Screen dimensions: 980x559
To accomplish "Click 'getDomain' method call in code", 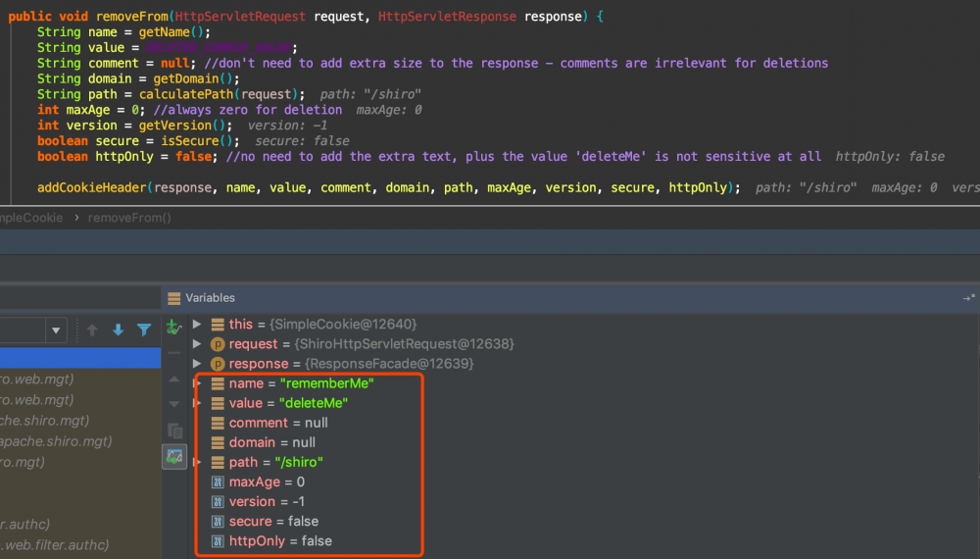I will point(186,78).
